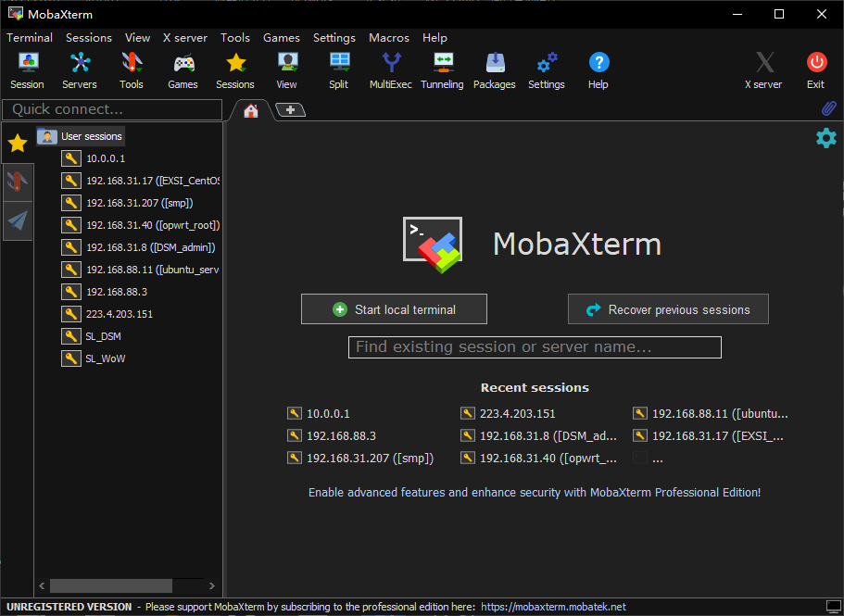Click the Quick connect input field
Viewport: 844px width, 616px height.
click(x=111, y=109)
